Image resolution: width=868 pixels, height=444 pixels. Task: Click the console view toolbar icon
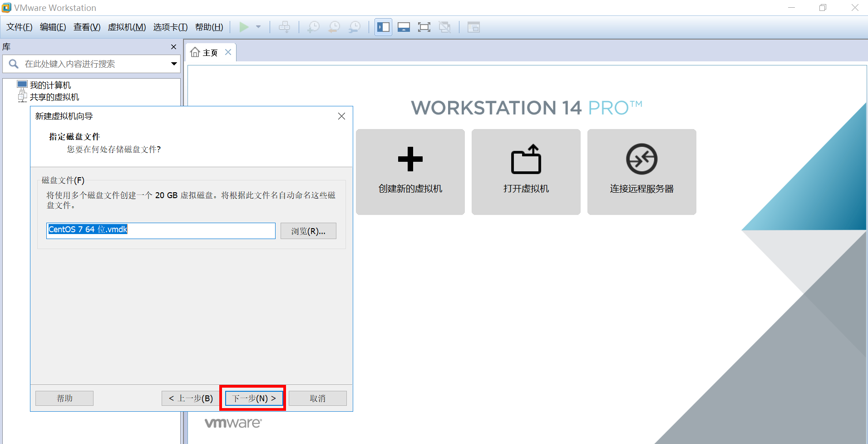click(x=473, y=27)
